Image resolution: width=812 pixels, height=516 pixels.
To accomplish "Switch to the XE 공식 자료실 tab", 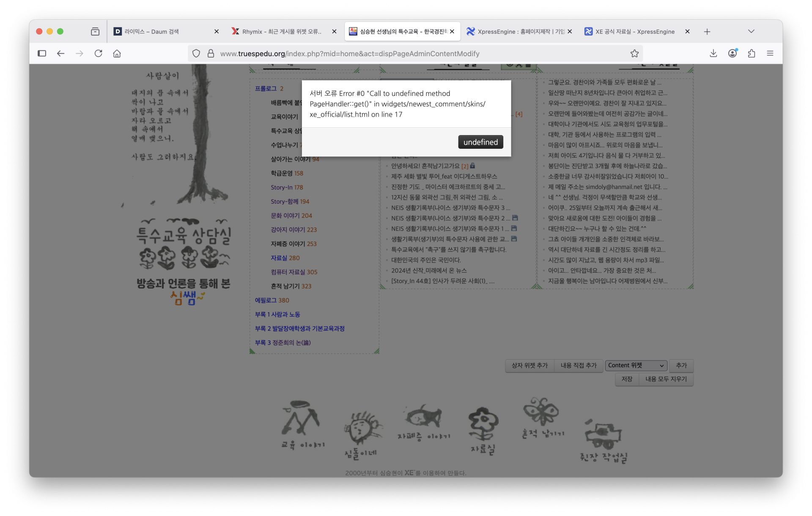I will coord(634,31).
